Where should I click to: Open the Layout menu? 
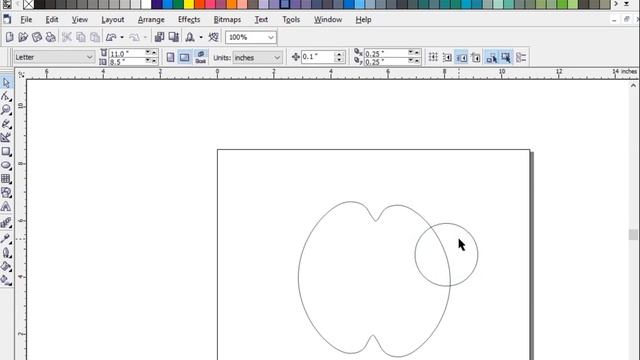point(113,20)
